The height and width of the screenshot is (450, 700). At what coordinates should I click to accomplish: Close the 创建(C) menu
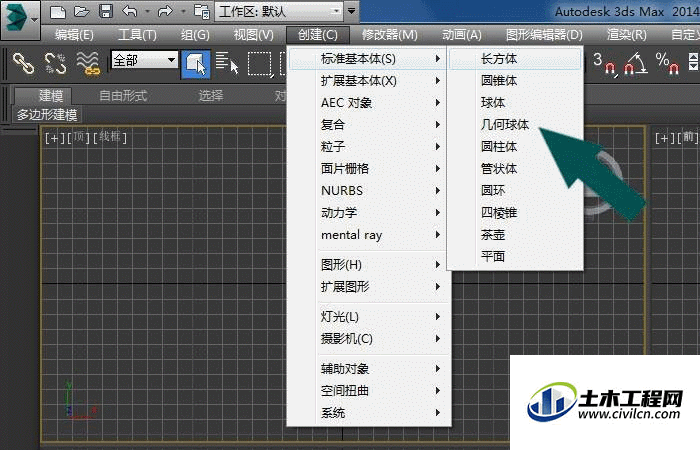tap(318, 35)
